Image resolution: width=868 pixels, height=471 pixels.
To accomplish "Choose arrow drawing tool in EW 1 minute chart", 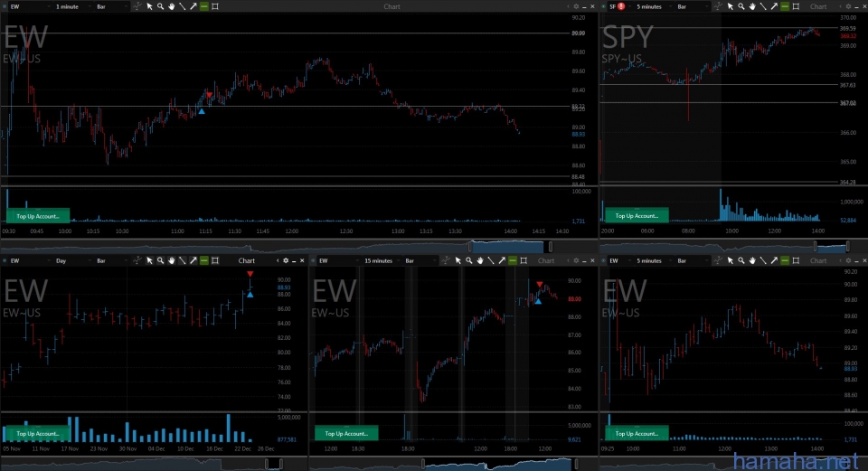I will click(193, 6).
